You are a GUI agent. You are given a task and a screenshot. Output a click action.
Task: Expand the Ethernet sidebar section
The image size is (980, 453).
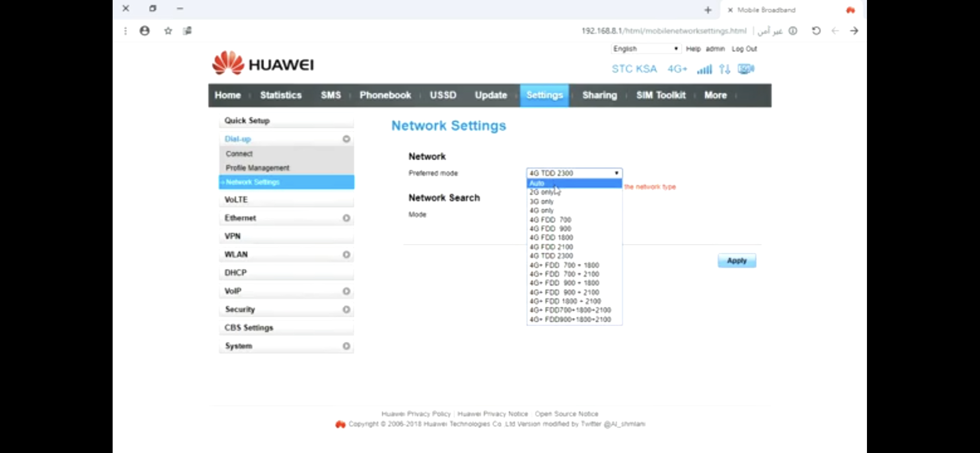click(x=346, y=218)
